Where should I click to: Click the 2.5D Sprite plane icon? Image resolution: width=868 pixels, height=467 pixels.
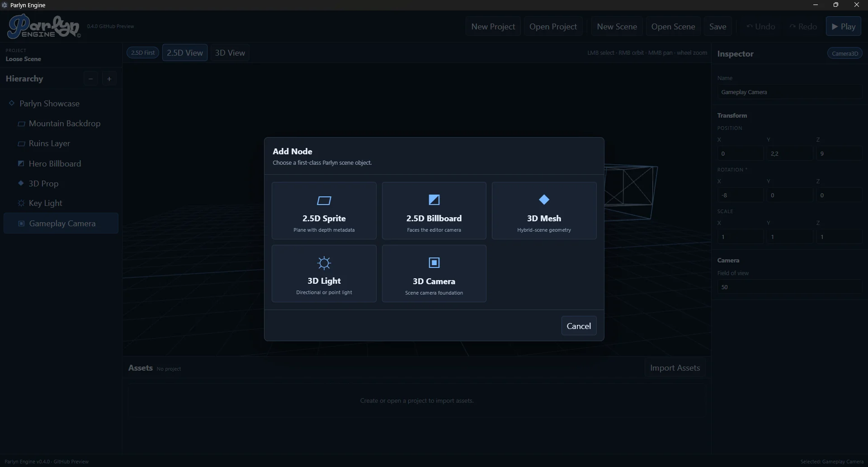click(x=324, y=200)
